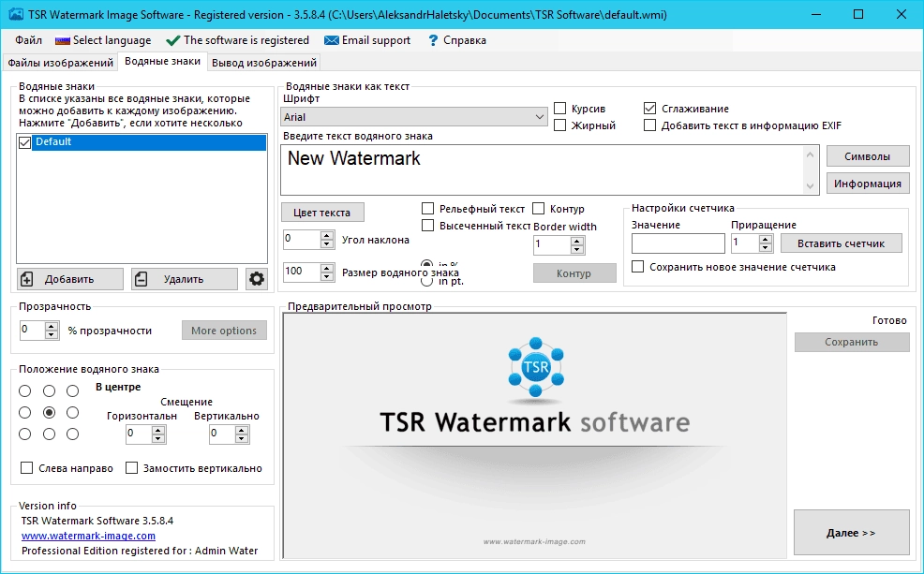
Task: Click Добавить to add a watermark
Action: (70, 279)
